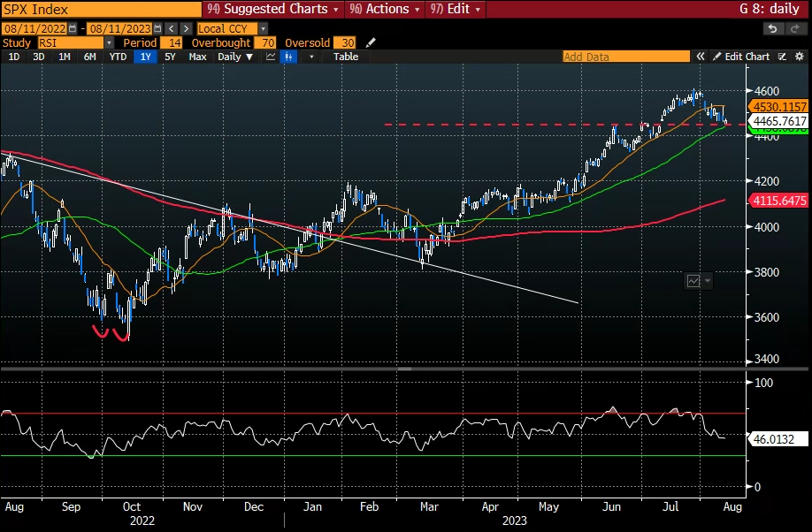Open chart settings gear icon

click(x=800, y=57)
